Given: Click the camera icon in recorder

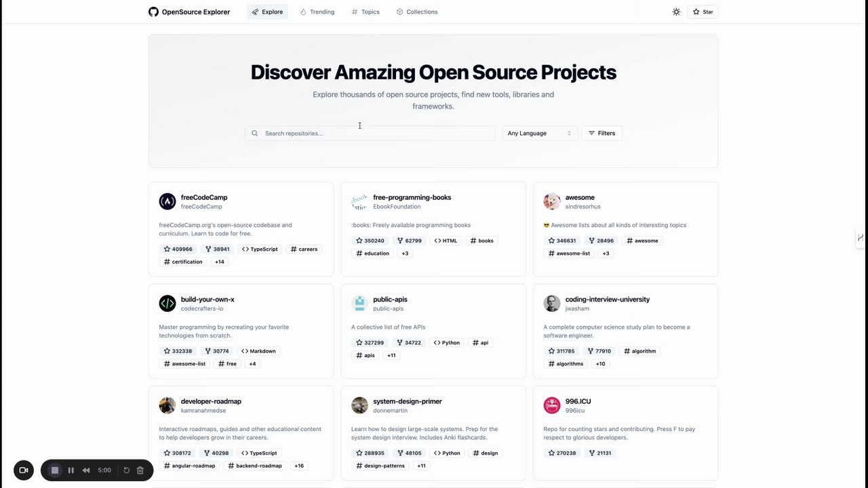Looking at the screenshot, I should pos(24,470).
